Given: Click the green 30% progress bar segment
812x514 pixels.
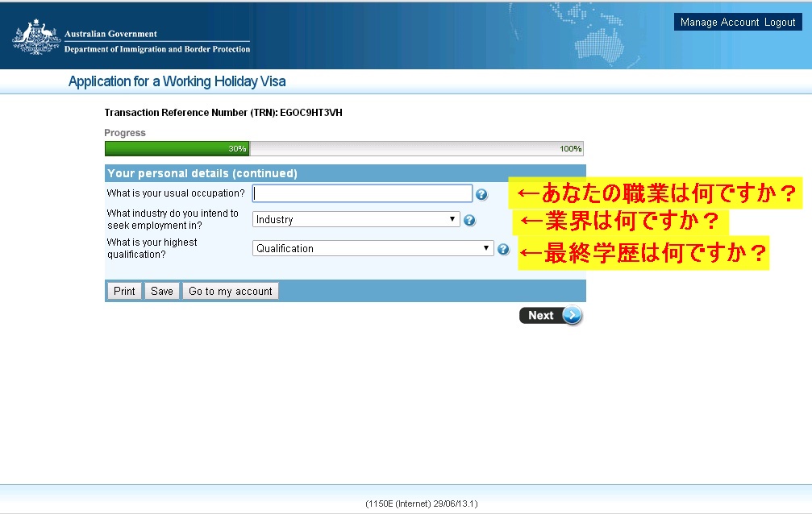Looking at the screenshot, I should point(177,149).
